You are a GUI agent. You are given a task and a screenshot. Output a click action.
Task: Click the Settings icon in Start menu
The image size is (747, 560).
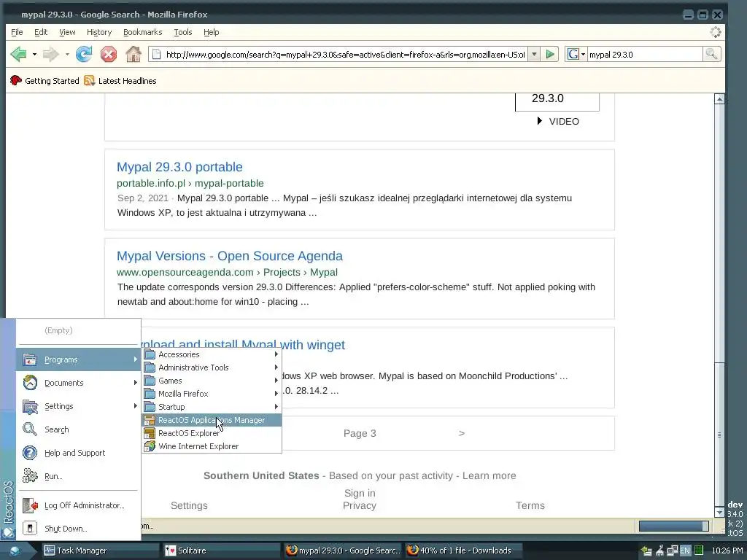point(30,406)
